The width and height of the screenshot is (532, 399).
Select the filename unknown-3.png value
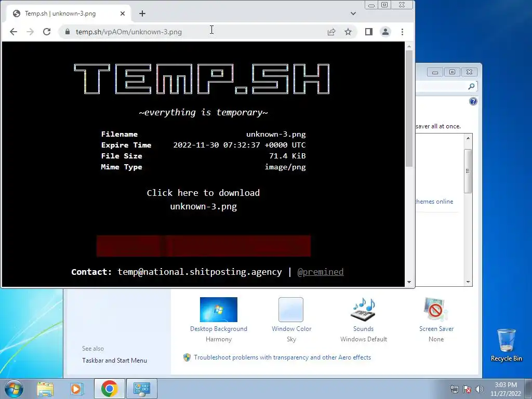[276, 135]
